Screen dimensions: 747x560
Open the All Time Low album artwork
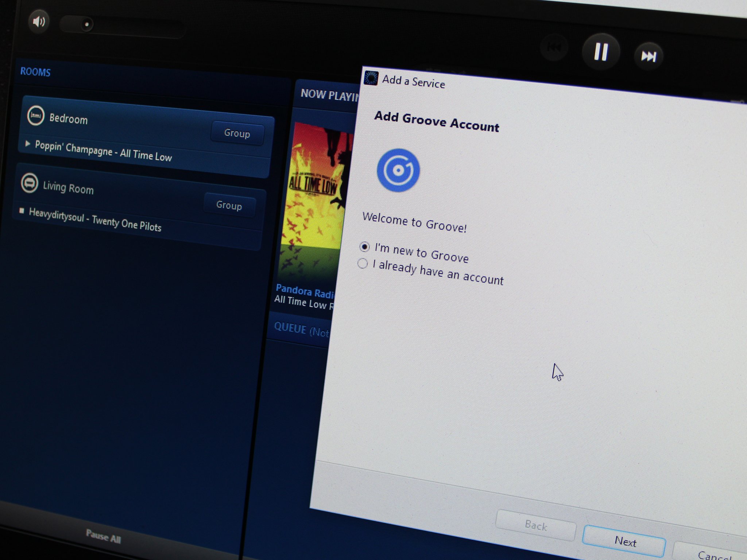coord(316,204)
